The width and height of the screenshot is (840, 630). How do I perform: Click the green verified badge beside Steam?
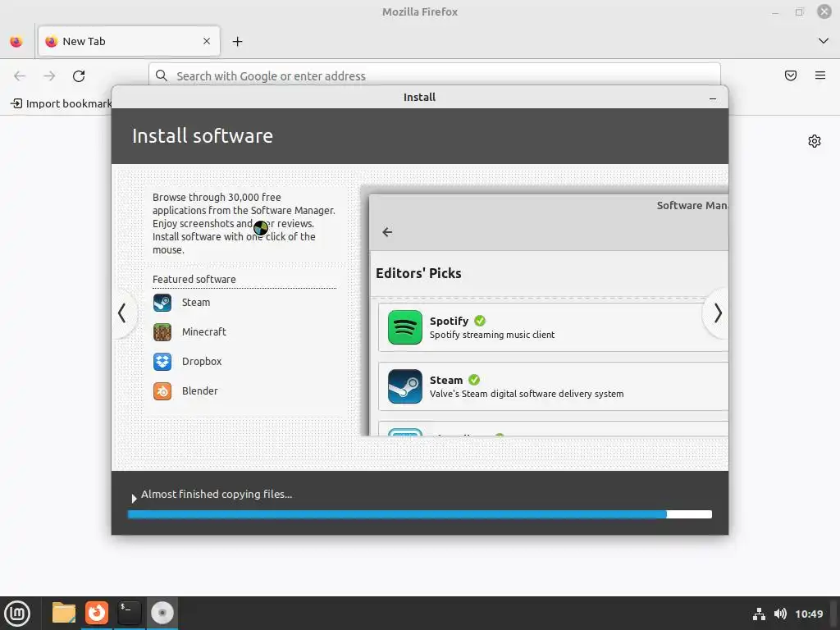(x=474, y=379)
